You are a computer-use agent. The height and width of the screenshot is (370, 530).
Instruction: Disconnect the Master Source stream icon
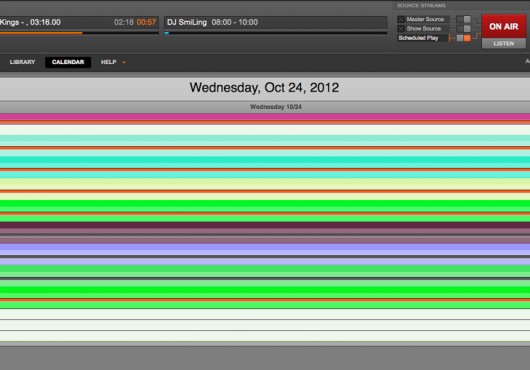point(401,19)
